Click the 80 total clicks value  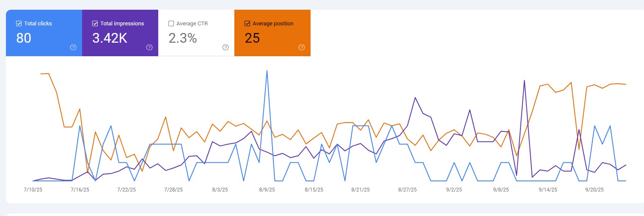(24, 38)
